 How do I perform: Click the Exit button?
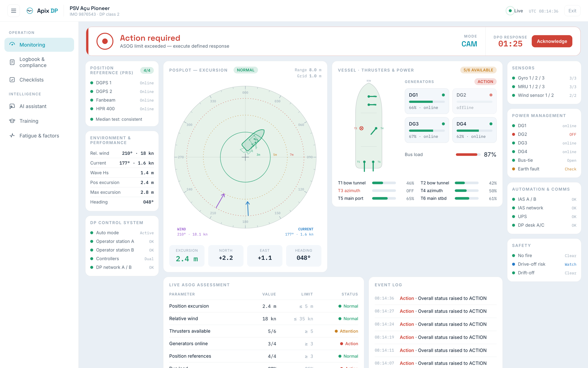click(572, 11)
